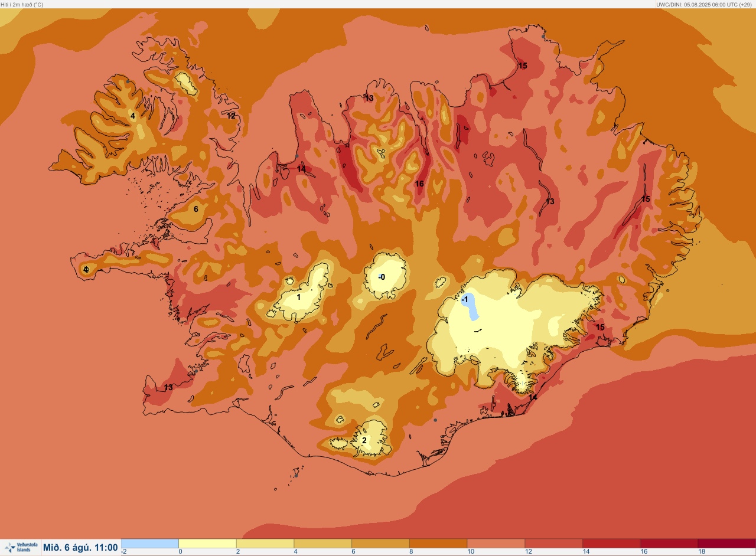Pick the 2 to 4 degree legend swatch
The image size is (756, 556).
pyautogui.click(x=265, y=543)
